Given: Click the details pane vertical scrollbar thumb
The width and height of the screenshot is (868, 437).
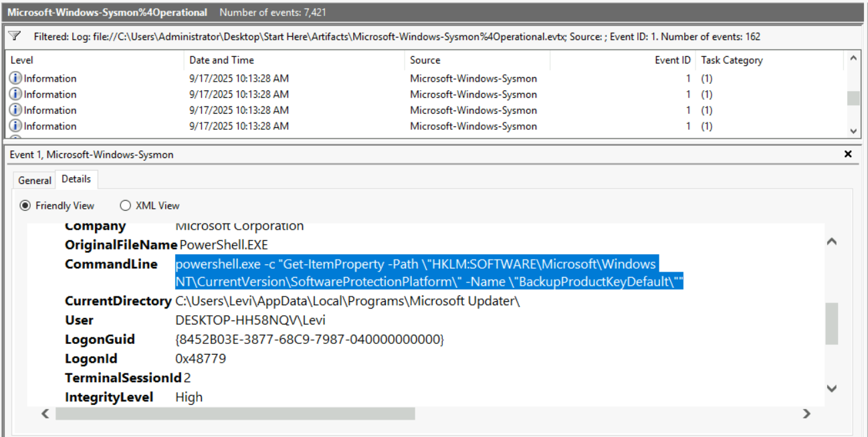Looking at the screenshot, I should [x=831, y=323].
